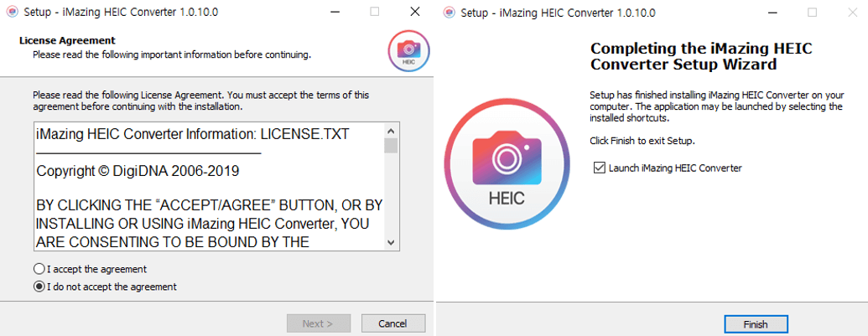Click the "License Agreement" bold header

pos(67,40)
